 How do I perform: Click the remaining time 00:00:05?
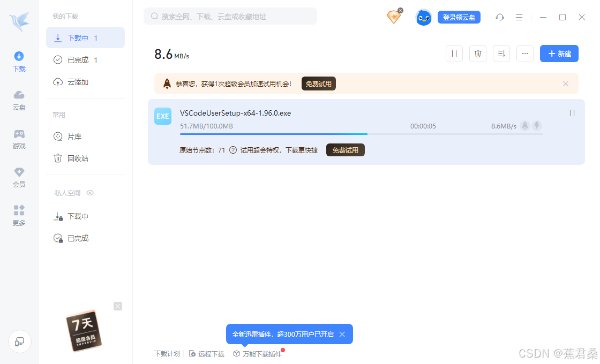423,126
